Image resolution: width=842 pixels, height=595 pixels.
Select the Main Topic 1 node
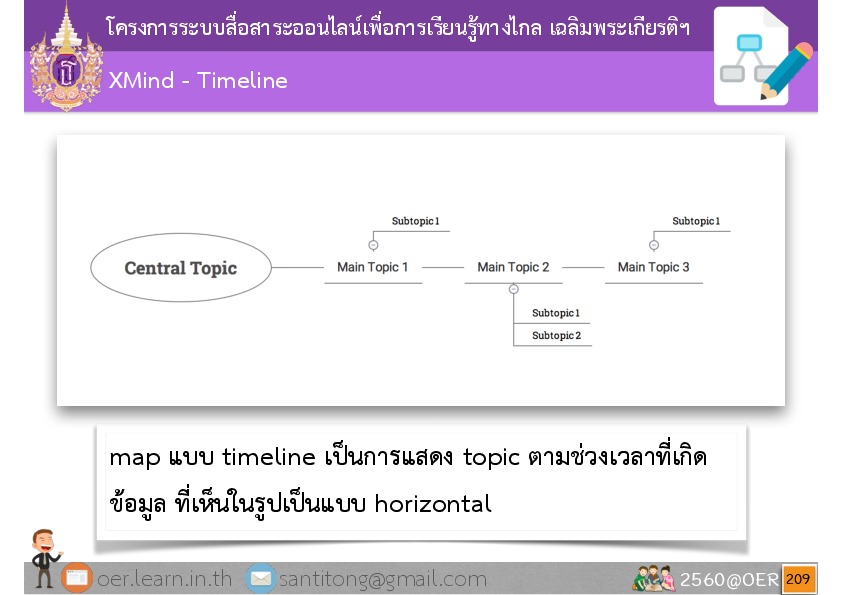coord(373,267)
